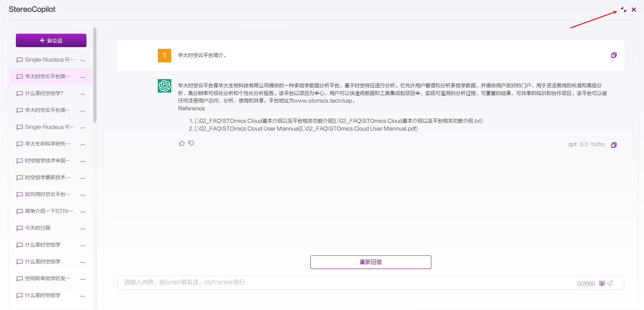Give the answer a thumbs down
The height and width of the screenshot is (310, 644).
coord(191,143)
